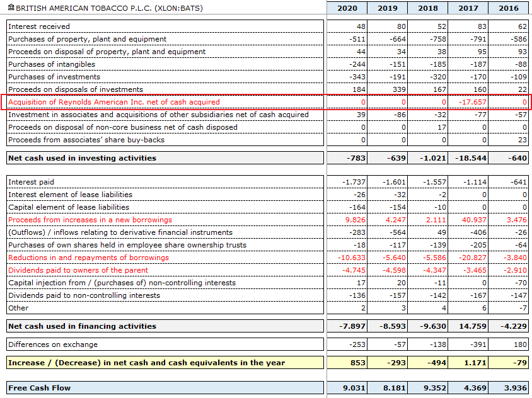The height and width of the screenshot is (398, 532).
Task: Click Investment in associates and acquisitions label
Action: point(158,115)
